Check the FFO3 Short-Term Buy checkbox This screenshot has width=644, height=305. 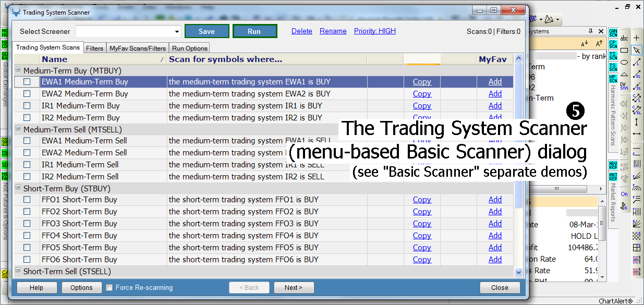click(x=27, y=224)
